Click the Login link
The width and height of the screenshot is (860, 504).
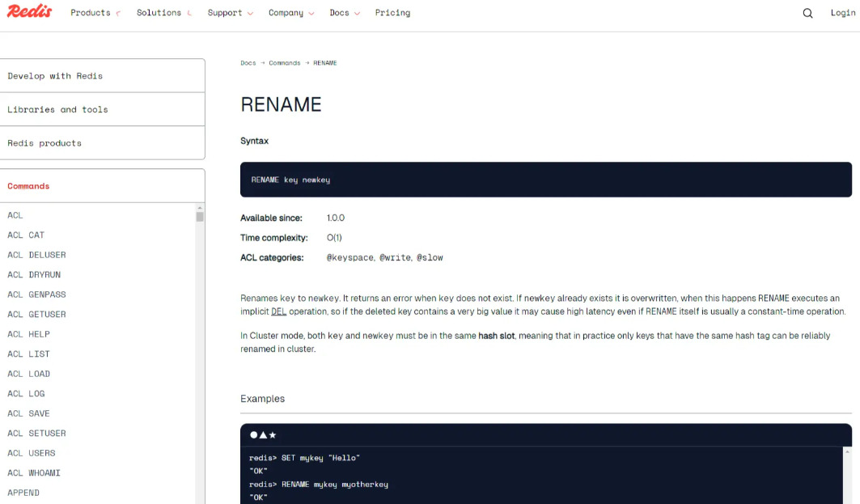click(x=843, y=13)
